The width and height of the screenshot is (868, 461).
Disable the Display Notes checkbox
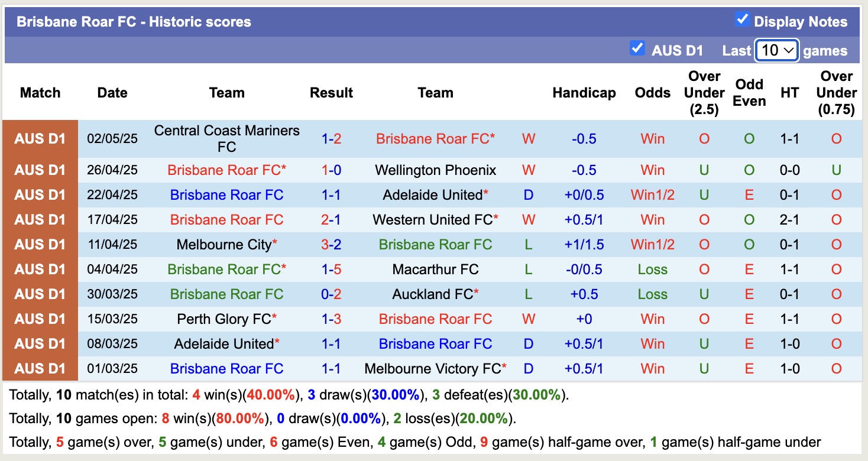point(741,19)
